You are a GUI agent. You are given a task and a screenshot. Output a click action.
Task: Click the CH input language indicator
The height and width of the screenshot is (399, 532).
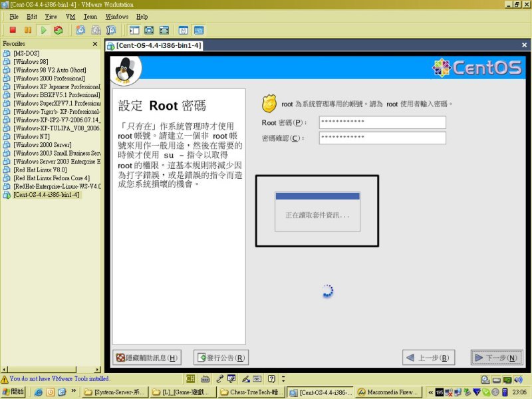(190, 378)
